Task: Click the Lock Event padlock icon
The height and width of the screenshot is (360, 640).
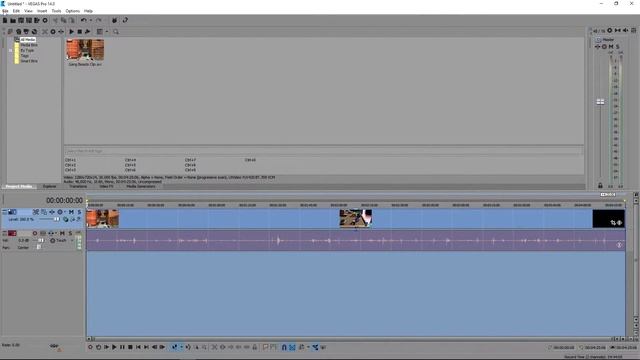Action: point(255,347)
